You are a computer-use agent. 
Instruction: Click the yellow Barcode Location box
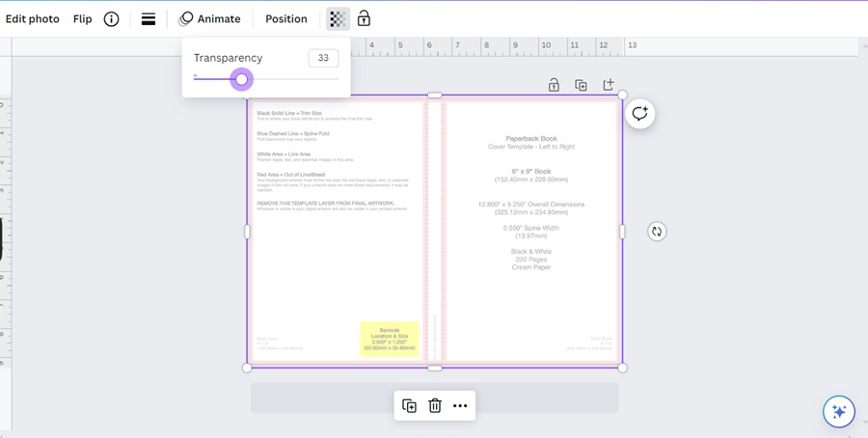390,339
